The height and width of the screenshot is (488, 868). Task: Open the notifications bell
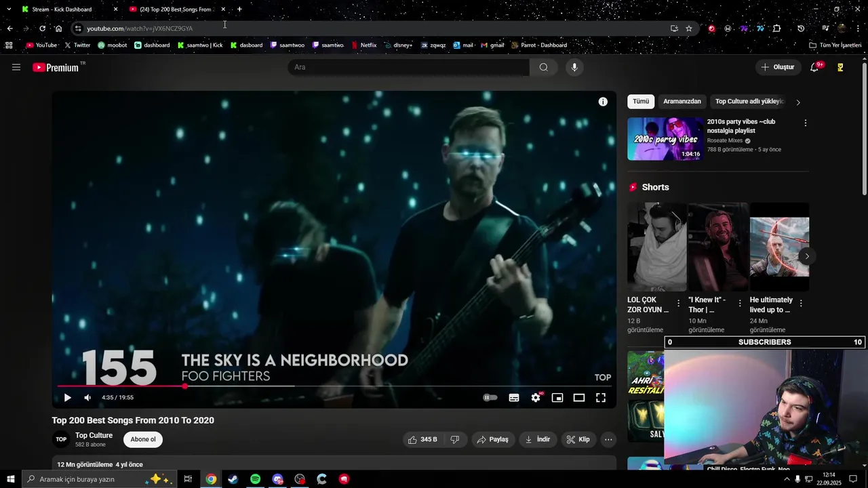pos(814,67)
